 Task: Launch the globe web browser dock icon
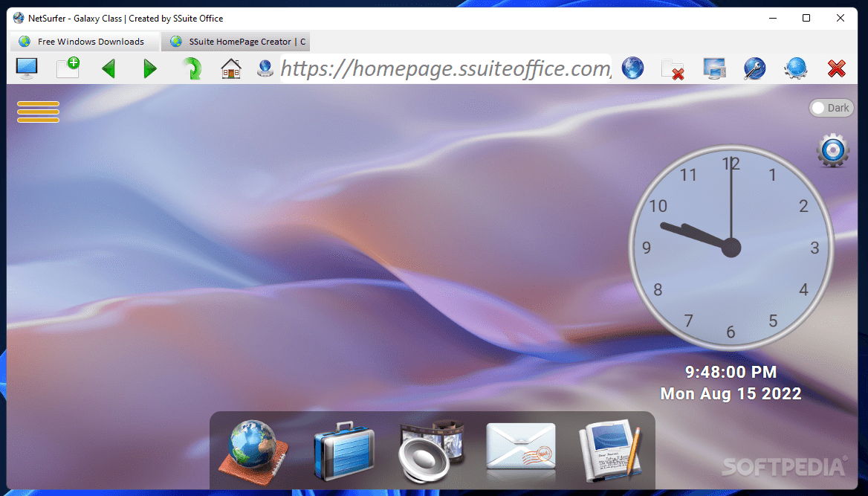click(x=254, y=452)
